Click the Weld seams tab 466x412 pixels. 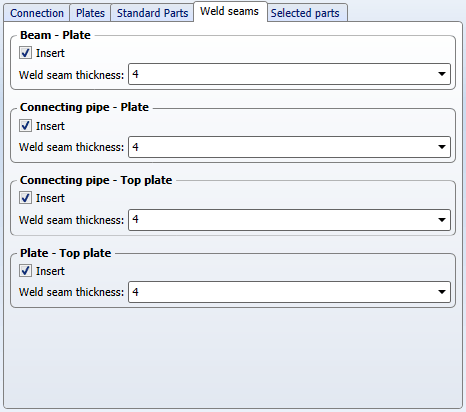click(230, 11)
